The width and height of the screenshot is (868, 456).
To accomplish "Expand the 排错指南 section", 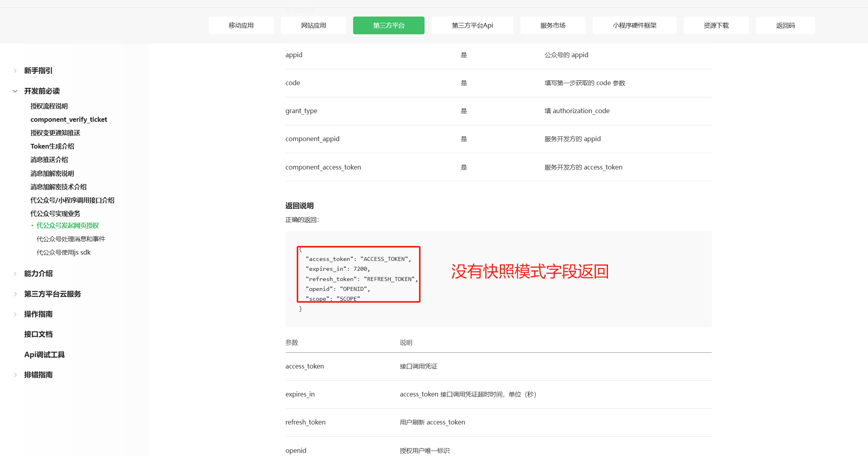I will point(38,374).
